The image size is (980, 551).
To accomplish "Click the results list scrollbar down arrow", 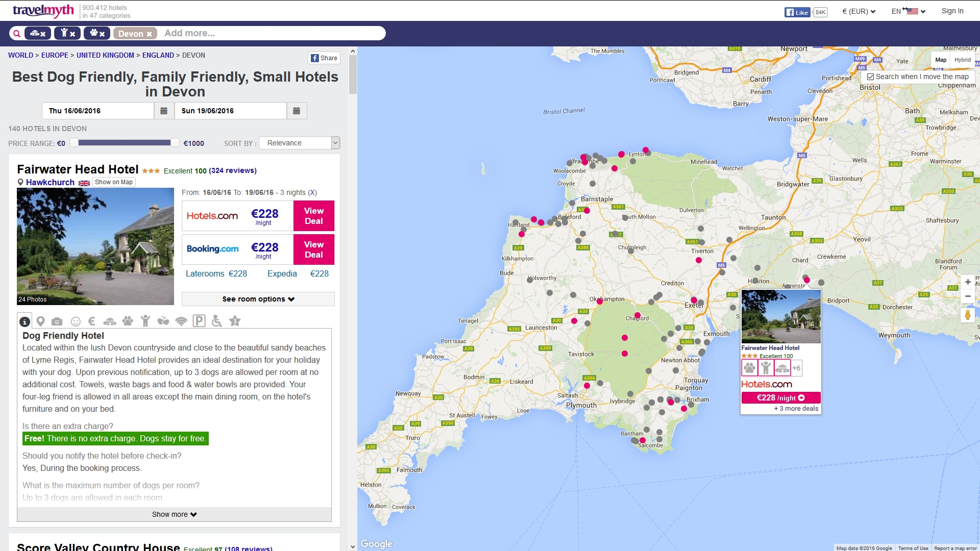I will pos(353,546).
